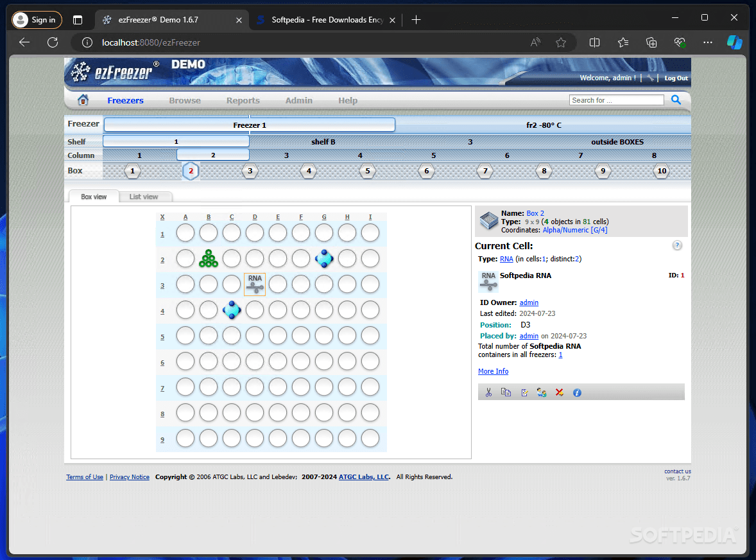Switch to the Softpedia browser tab
This screenshot has width=756, height=560.
[327, 20]
